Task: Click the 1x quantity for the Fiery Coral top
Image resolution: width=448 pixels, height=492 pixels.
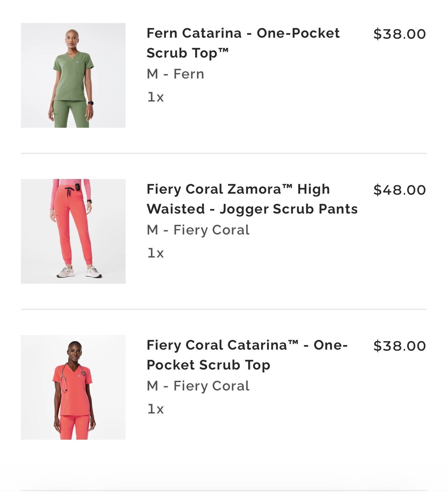Action: coord(155,409)
